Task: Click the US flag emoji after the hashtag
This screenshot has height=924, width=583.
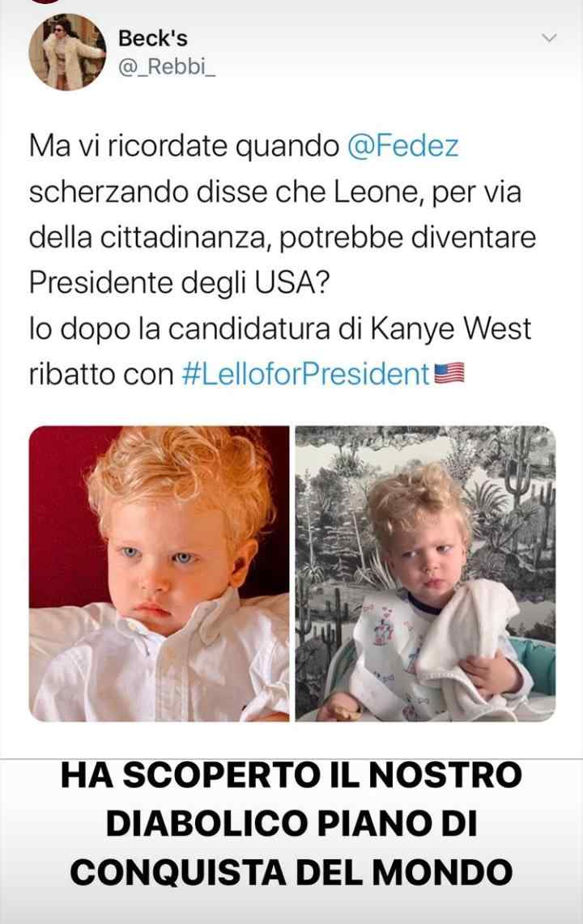Action: (x=449, y=374)
